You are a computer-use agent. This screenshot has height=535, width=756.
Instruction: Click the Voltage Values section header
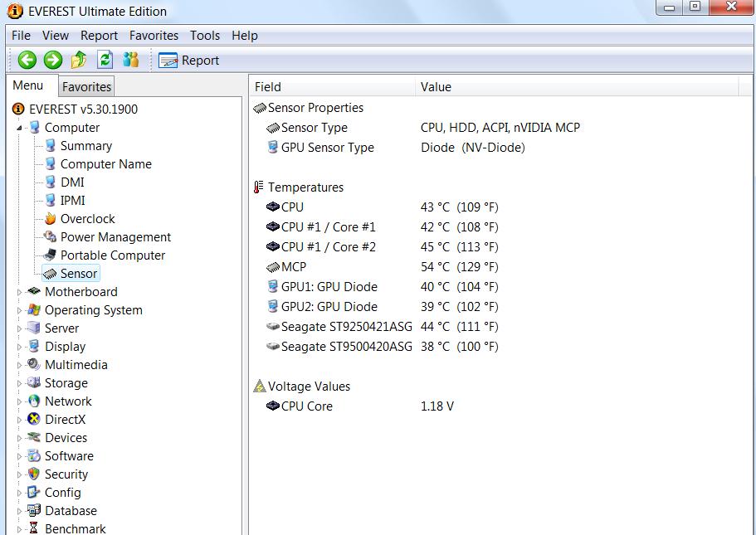point(302,387)
